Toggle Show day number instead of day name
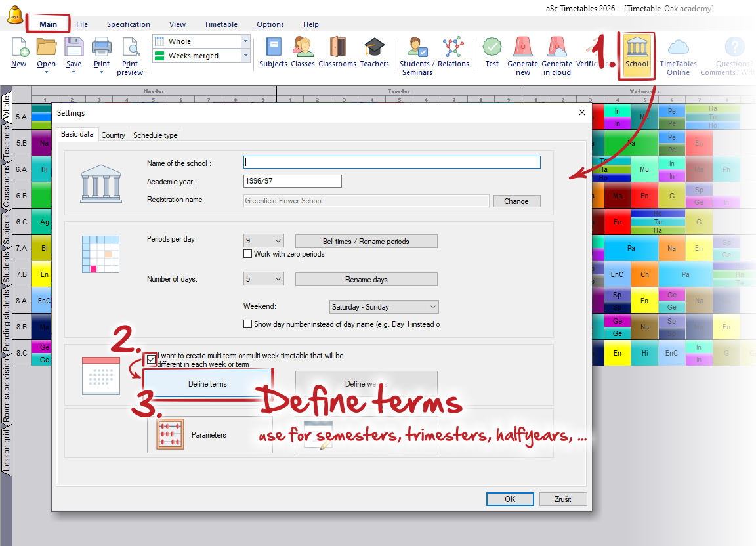756x546 pixels. (x=248, y=324)
